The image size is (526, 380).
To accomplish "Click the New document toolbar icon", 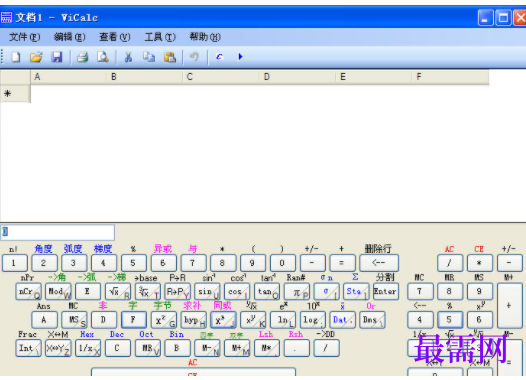I will 16,57.
